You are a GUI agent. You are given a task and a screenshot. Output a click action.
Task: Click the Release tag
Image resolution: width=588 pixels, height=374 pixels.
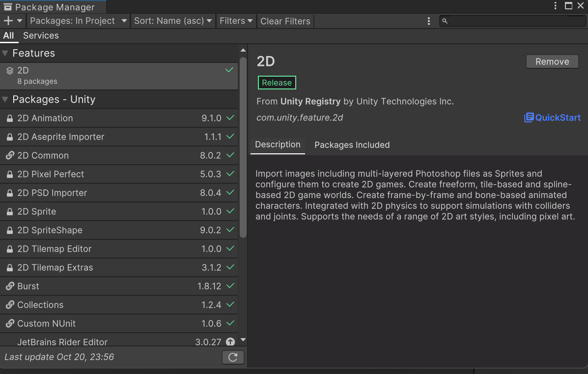277,83
